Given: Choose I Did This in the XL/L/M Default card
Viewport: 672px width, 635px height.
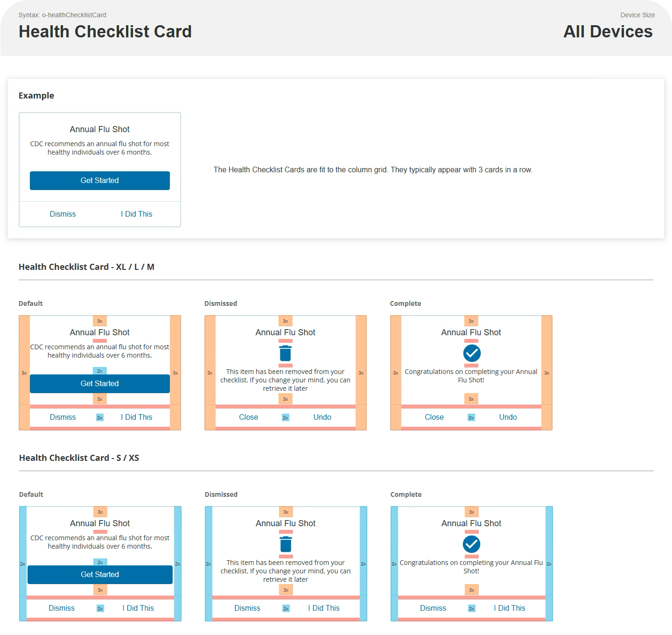Looking at the screenshot, I should pos(136,417).
